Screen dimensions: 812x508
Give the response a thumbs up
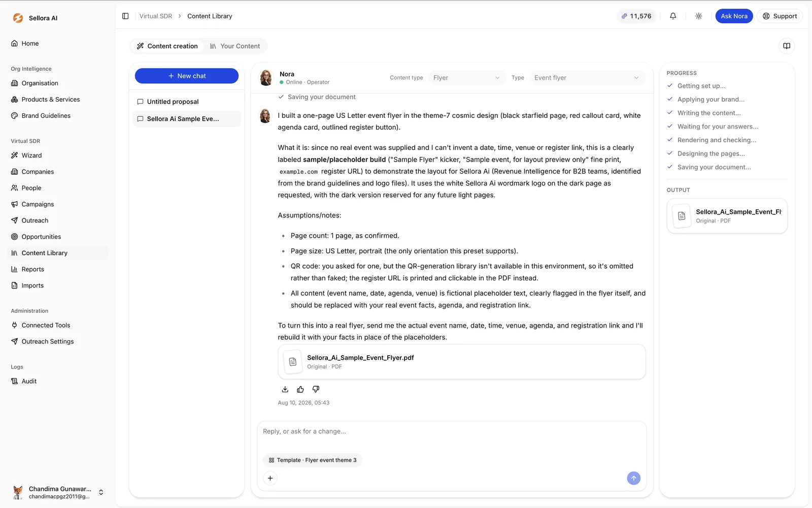tap(300, 389)
